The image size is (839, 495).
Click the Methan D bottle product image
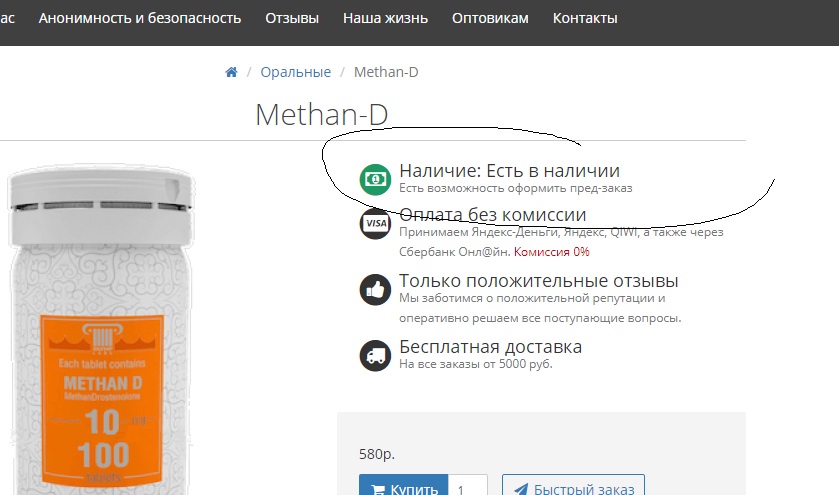click(x=102, y=340)
